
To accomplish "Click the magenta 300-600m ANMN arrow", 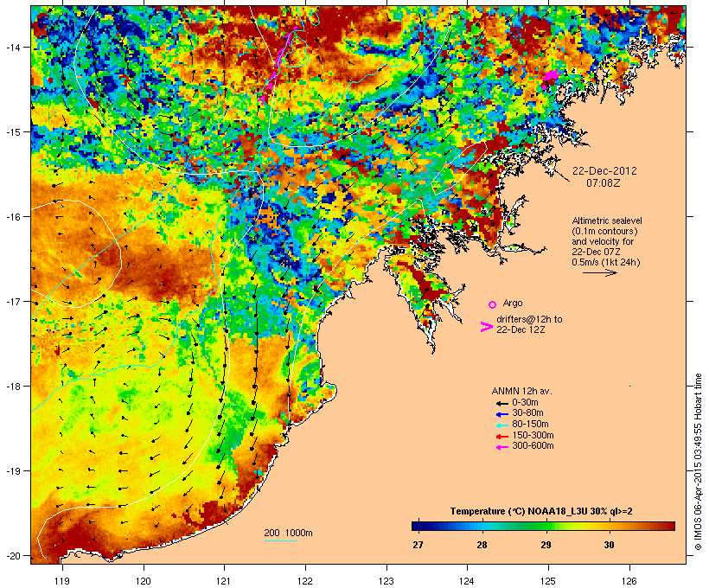I will (x=501, y=446).
